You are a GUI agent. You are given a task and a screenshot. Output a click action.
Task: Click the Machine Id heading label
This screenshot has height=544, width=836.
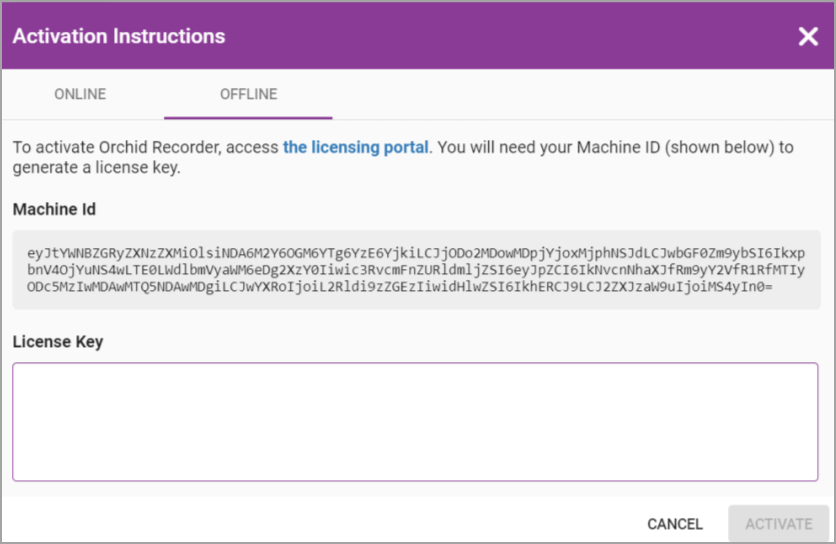(x=54, y=209)
